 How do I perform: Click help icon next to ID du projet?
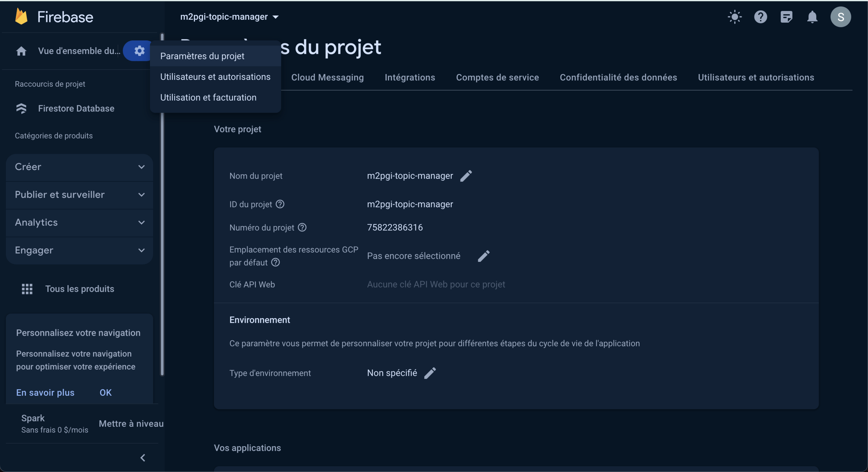point(280,204)
